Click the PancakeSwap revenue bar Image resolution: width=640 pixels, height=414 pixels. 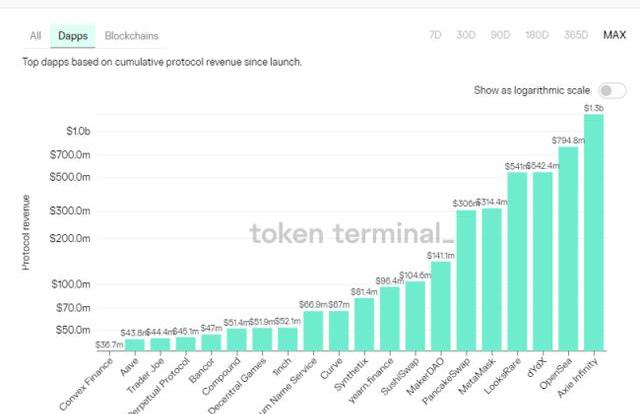pyautogui.click(x=466, y=280)
